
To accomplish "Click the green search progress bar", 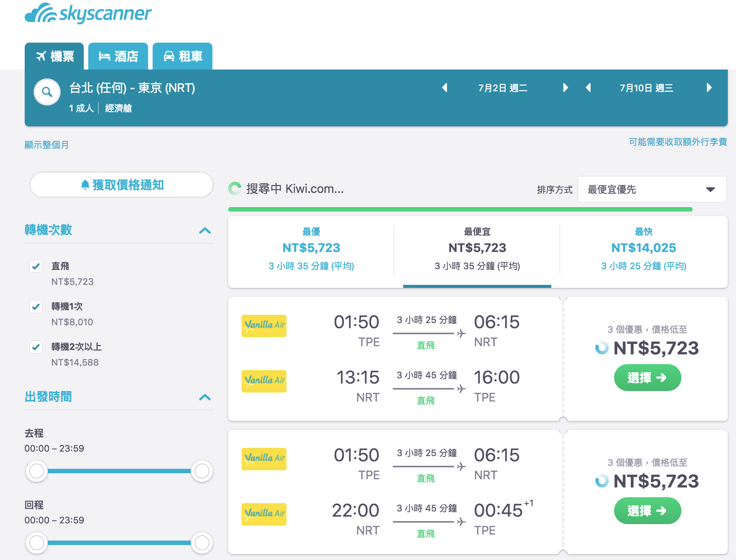I will point(460,209).
